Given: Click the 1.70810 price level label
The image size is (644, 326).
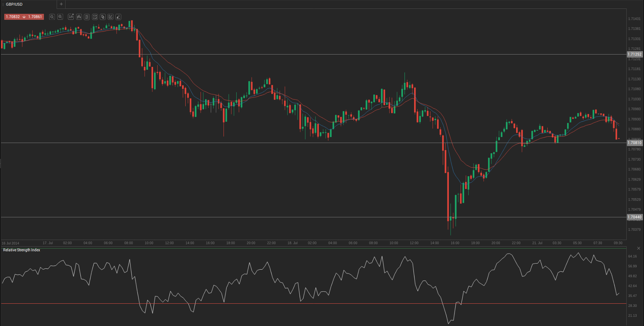Looking at the screenshot, I should tap(634, 143).
